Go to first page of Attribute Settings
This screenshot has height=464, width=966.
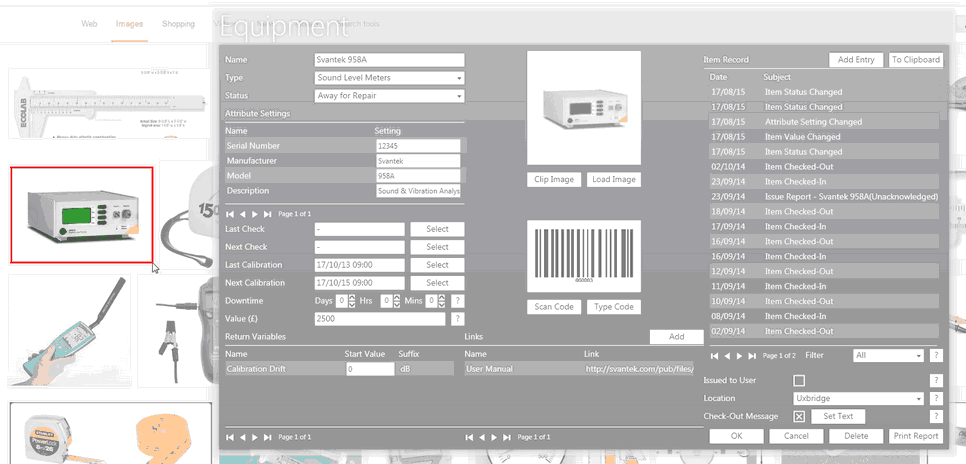[x=230, y=214]
